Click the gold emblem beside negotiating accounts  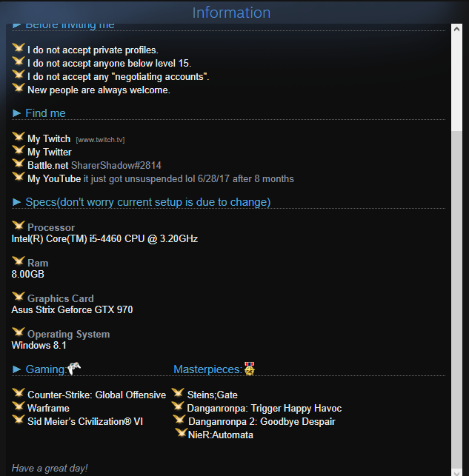tap(19, 74)
